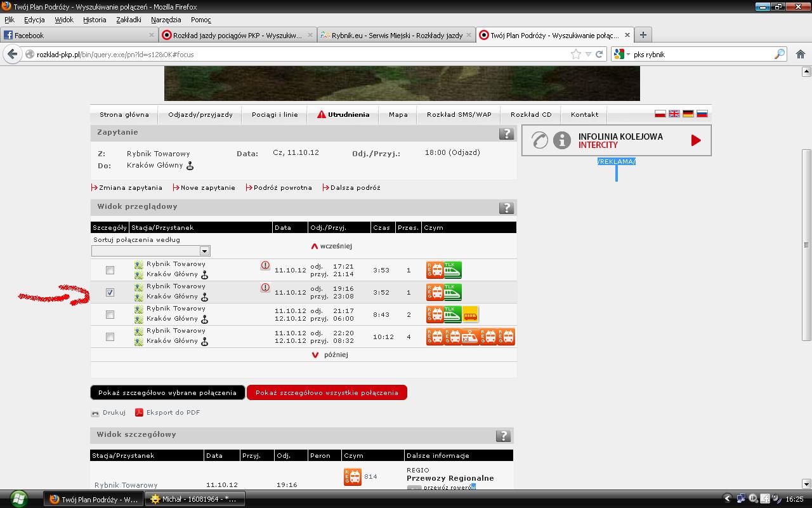This screenshot has height=508, width=812.
Task: Click the Firefox back arrow button
Action: (12, 55)
